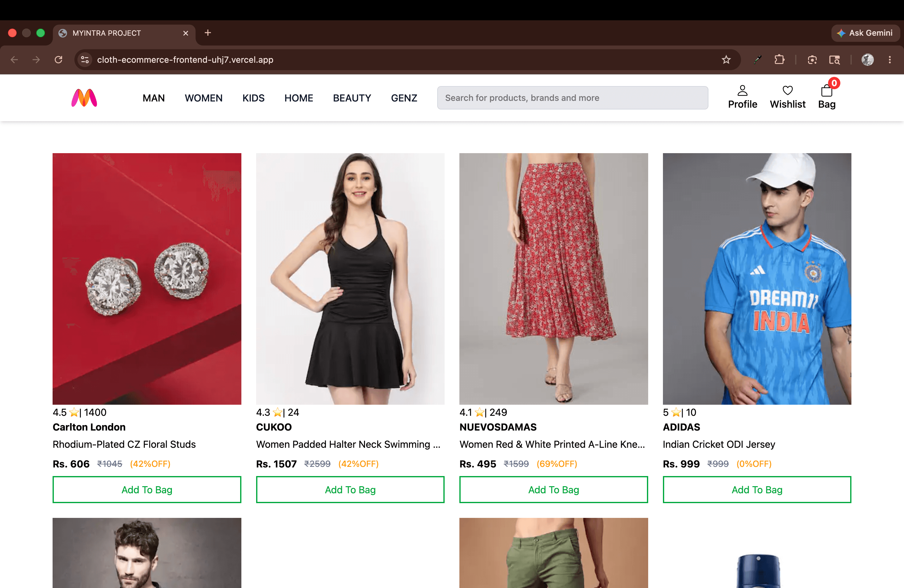Open the Profile icon
Viewport: 904px width, 588px height.
pyautogui.click(x=742, y=90)
